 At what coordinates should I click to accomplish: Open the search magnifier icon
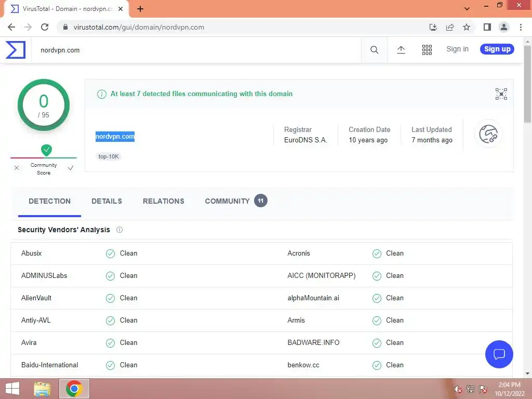374,50
